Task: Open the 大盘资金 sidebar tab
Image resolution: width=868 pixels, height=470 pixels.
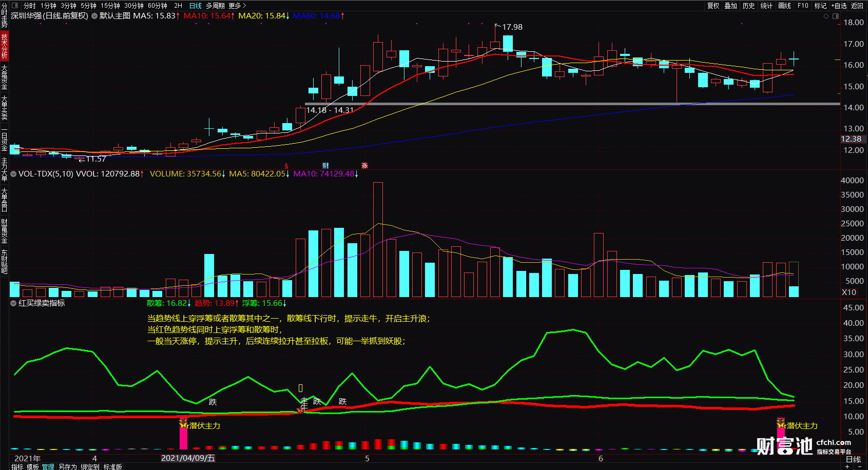Action: (4, 77)
